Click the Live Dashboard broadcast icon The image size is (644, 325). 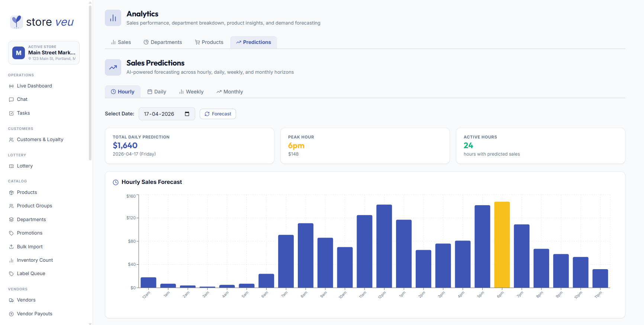pos(11,86)
